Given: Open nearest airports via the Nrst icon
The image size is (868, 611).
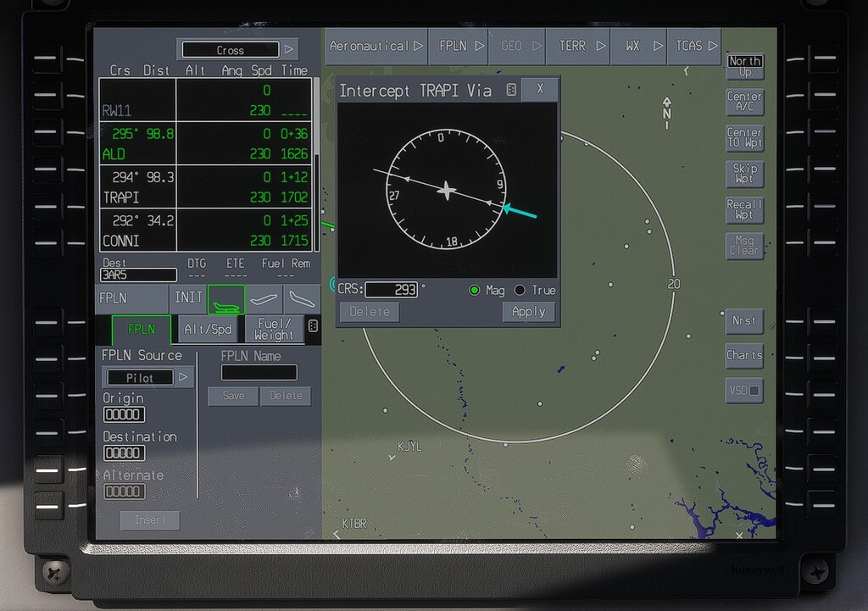Looking at the screenshot, I should pos(743,320).
